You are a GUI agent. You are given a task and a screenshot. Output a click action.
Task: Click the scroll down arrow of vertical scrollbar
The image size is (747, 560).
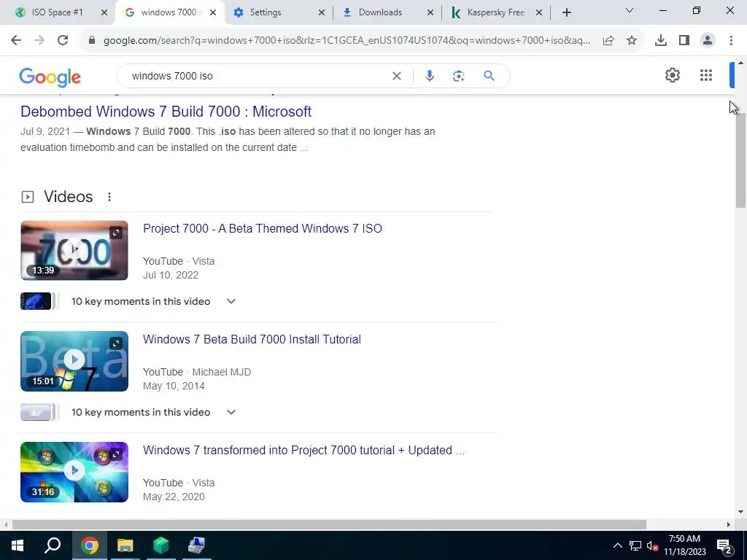coord(740,512)
